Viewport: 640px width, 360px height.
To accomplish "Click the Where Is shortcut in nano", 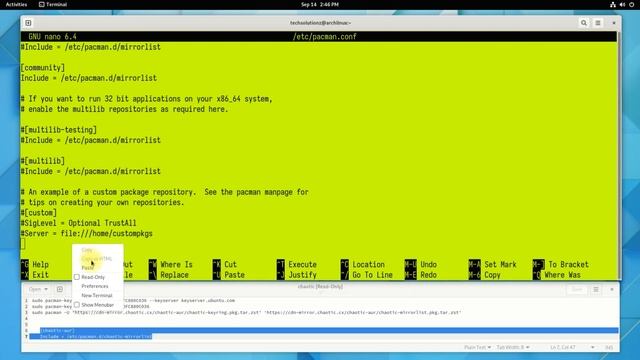I will tap(171, 264).
